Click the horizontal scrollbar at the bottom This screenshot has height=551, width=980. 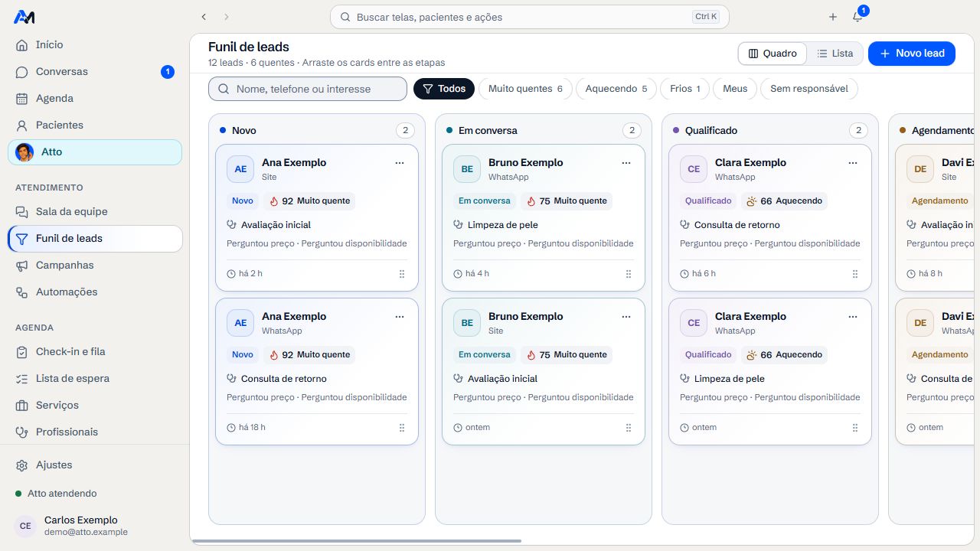[x=357, y=541]
